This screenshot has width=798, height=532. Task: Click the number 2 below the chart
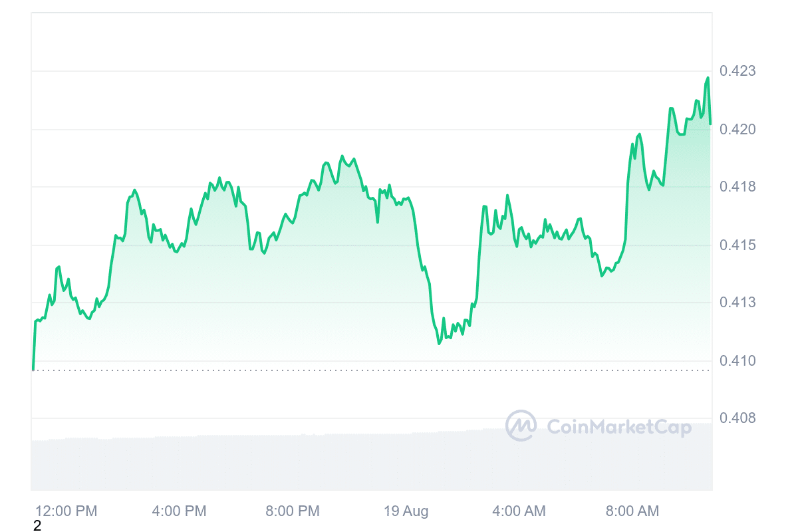pos(37,526)
